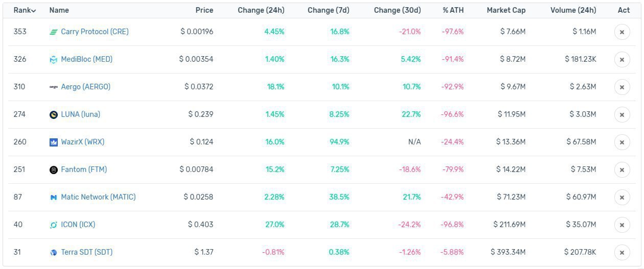Click the Terra SDT coin logo icon
This screenshot has height=269, width=644.
point(54,253)
